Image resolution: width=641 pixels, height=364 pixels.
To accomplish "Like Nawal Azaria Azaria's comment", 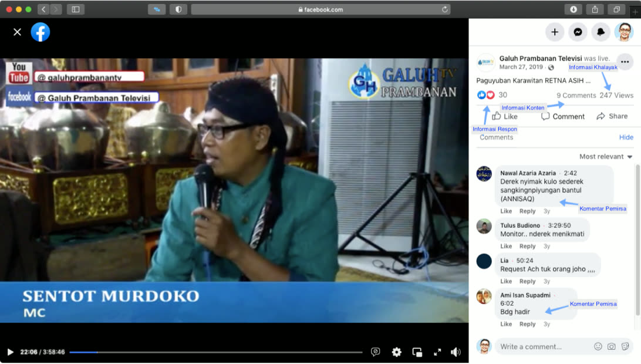I will [505, 211].
